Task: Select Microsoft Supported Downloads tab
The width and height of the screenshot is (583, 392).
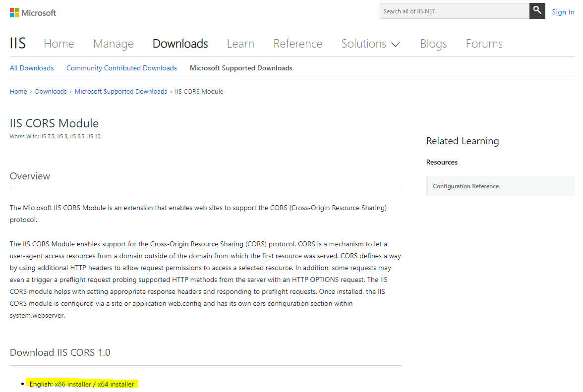Action: (x=241, y=68)
